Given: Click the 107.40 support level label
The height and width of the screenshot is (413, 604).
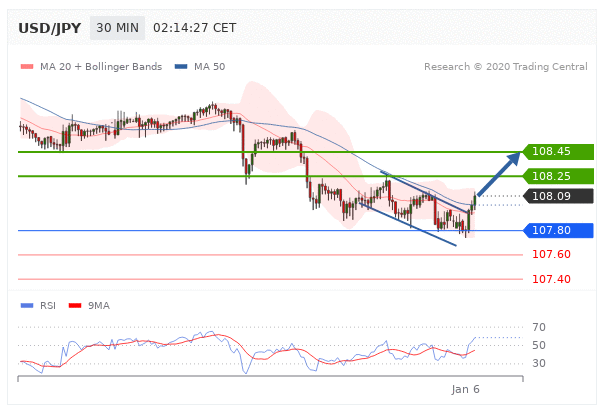Looking at the screenshot, I should pyautogui.click(x=551, y=279).
